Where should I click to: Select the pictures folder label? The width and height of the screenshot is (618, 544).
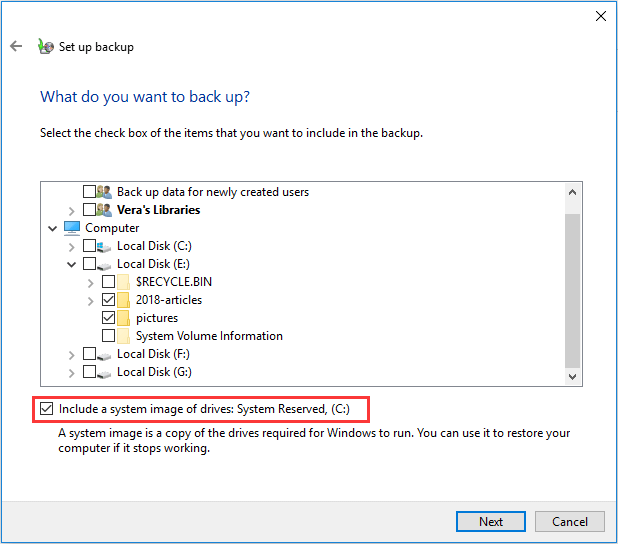click(x=157, y=318)
